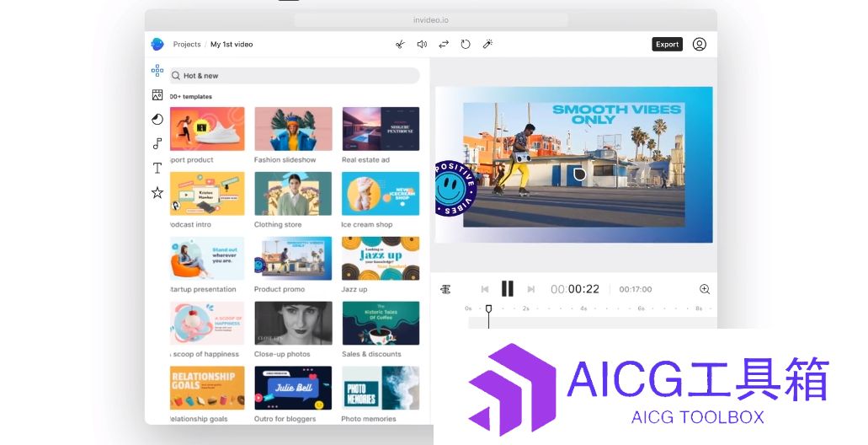Click the search magnifier icon
Image resolution: width=868 pixels, height=445 pixels.
coord(176,76)
